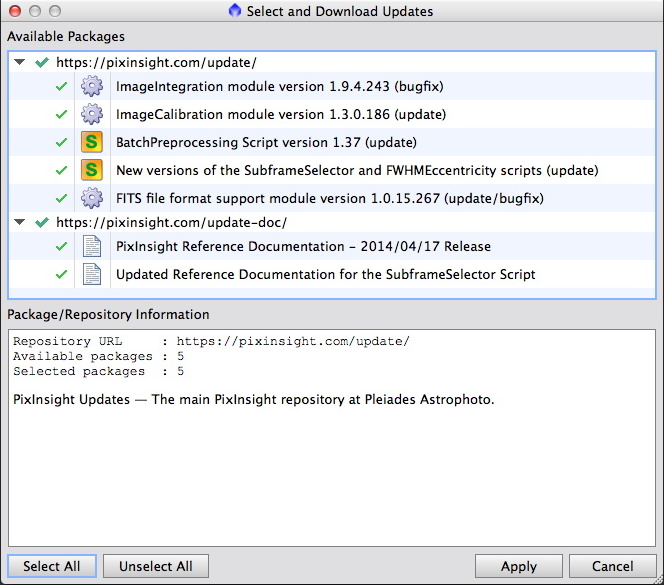Screen dimensions: 664x585
Task: Click the document icon for SubframeSelector documentation
Action: [x=92, y=274]
